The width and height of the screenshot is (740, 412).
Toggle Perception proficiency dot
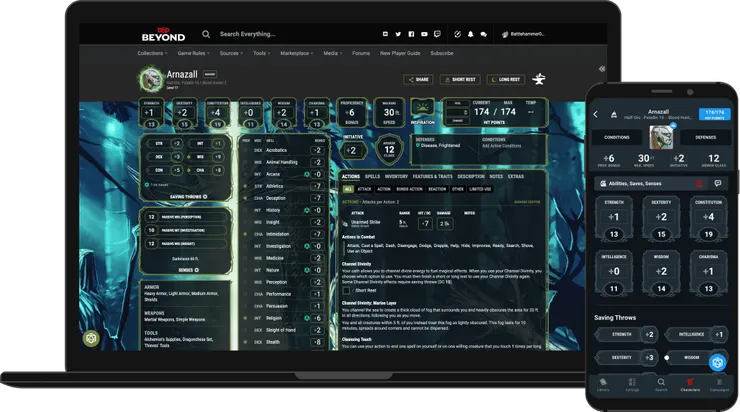(245, 282)
